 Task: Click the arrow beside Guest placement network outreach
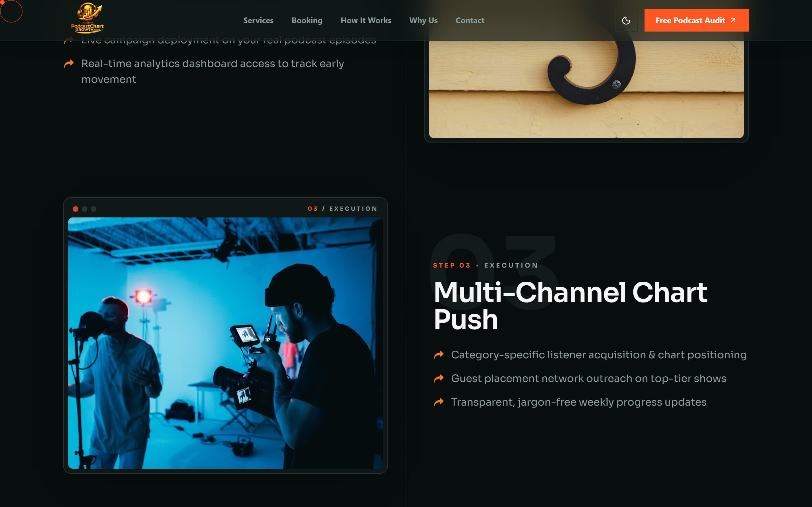pyautogui.click(x=438, y=379)
